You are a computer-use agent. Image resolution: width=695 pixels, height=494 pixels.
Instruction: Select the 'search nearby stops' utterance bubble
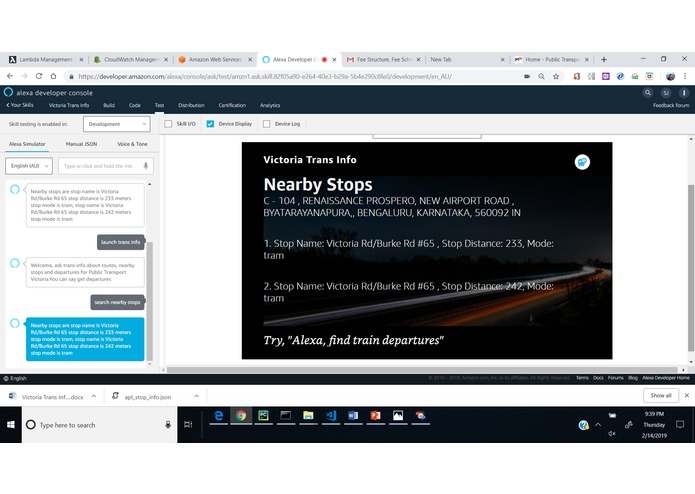(x=117, y=302)
